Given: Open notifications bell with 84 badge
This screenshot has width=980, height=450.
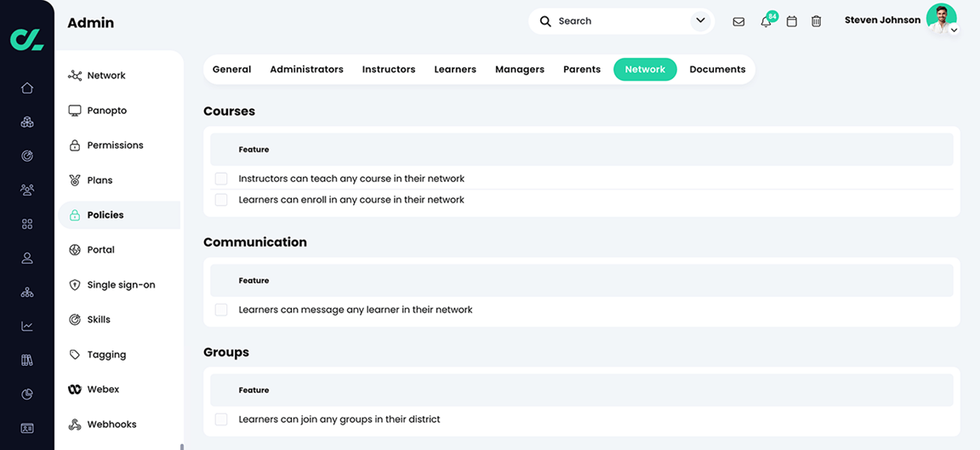Looking at the screenshot, I should tap(766, 20).
